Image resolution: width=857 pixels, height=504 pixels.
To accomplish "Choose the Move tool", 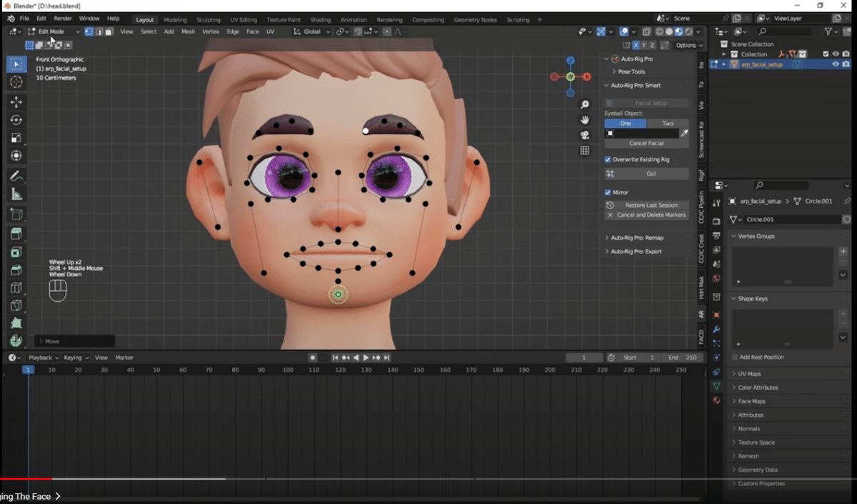I will pyautogui.click(x=16, y=102).
